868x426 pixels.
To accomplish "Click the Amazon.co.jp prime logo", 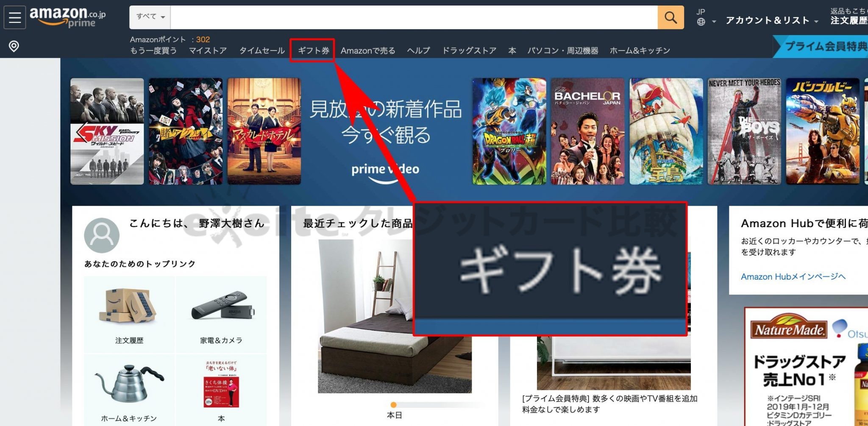I will (67, 17).
